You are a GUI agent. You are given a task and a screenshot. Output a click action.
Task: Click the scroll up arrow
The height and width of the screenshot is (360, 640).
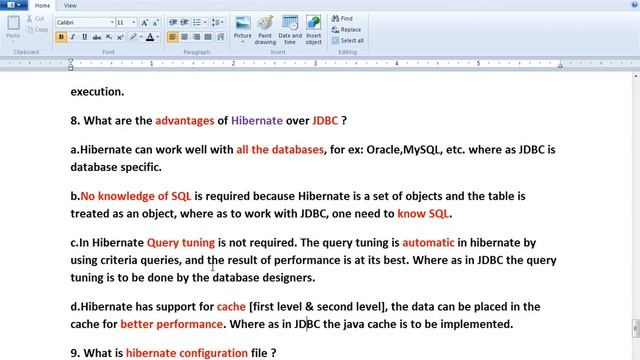coord(636,76)
